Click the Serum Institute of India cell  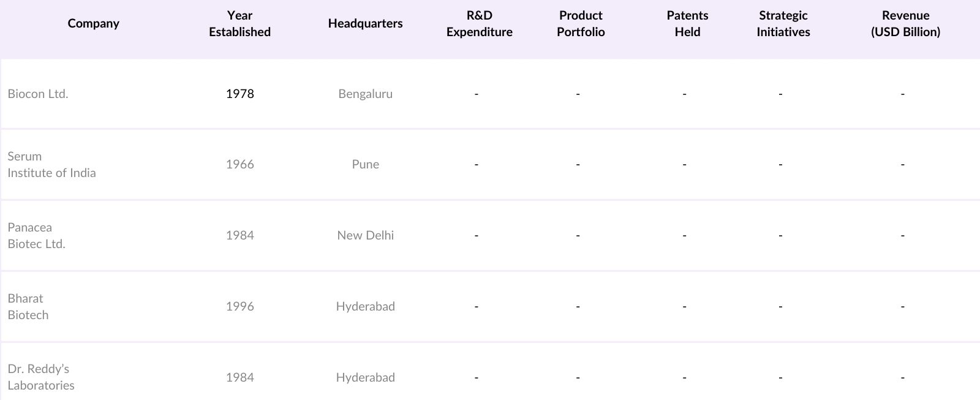coord(51,164)
